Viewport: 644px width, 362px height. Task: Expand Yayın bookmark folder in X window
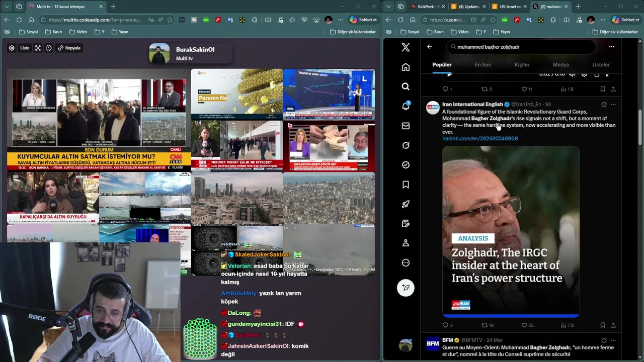[502, 32]
